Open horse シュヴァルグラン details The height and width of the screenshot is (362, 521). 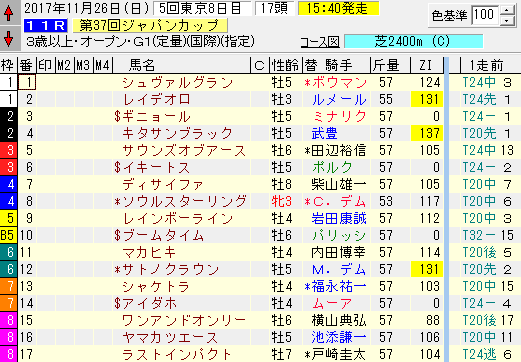(x=177, y=83)
